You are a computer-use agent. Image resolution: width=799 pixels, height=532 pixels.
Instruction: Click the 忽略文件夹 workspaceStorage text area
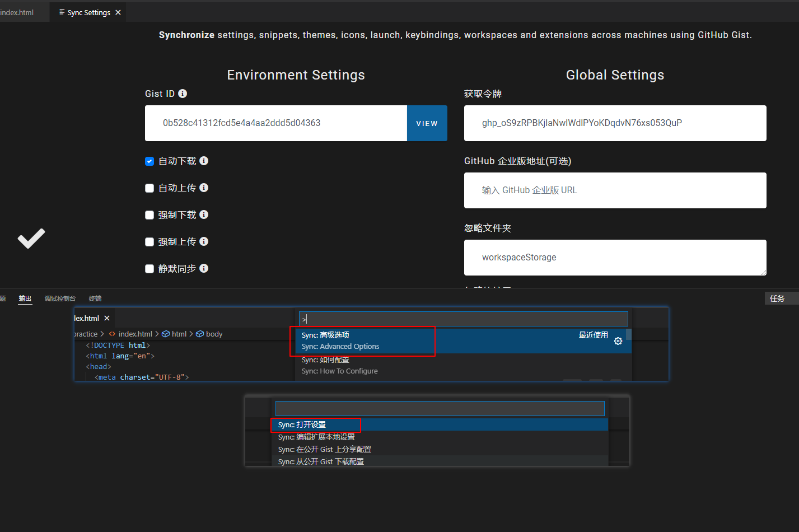[x=615, y=258]
